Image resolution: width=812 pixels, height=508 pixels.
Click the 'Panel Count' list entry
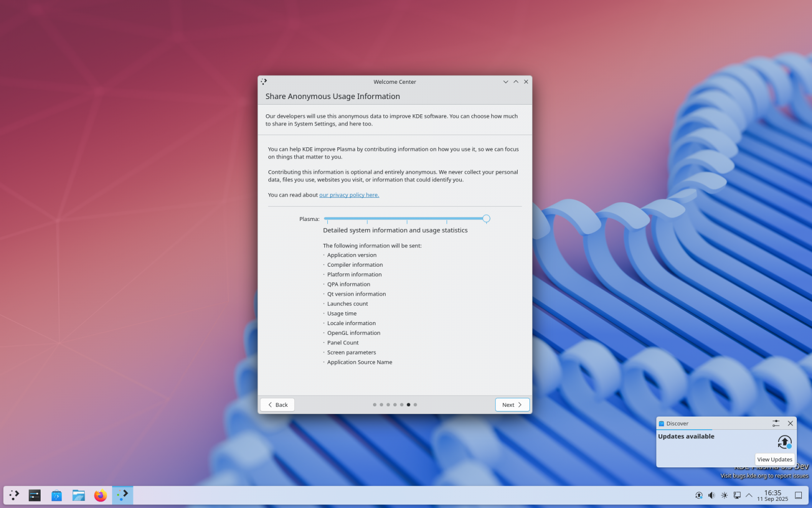click(x=343, y=343)
